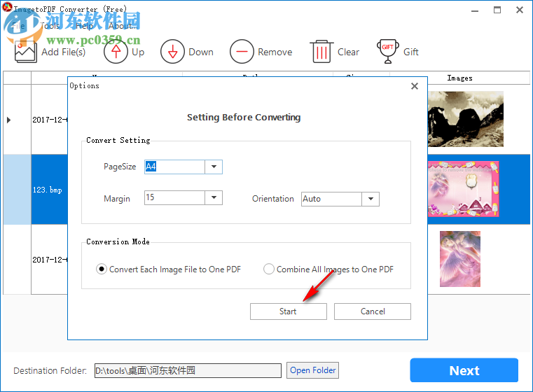This screenshot has width=533, height=392.
Task: Open the File menu
Action: tap(18, 26)
